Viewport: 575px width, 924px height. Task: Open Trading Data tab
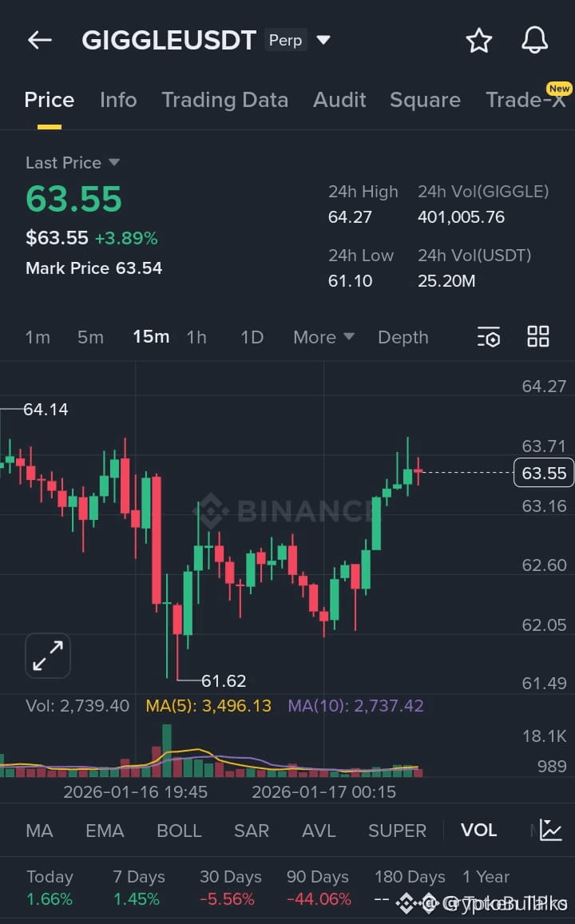[x=225, y=100]
